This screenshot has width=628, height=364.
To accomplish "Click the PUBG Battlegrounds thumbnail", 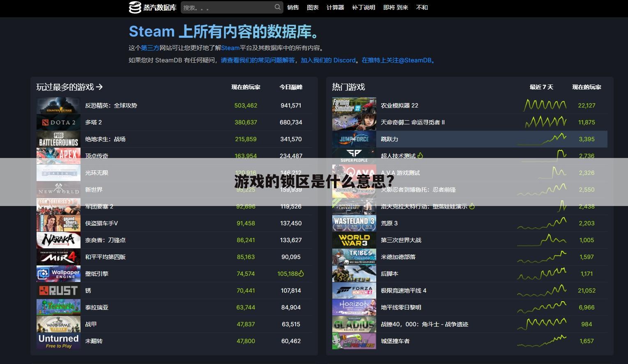I will [58, 139].
